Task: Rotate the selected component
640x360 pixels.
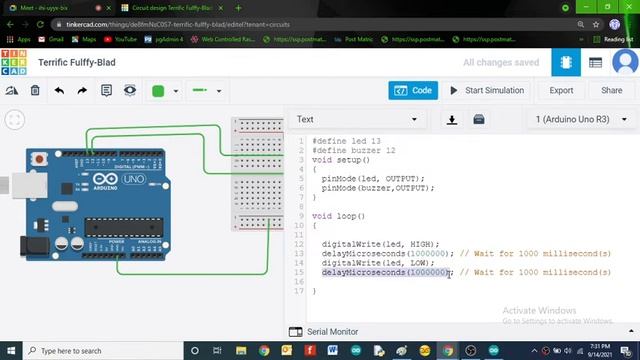Action: click(x=11, y=91)
